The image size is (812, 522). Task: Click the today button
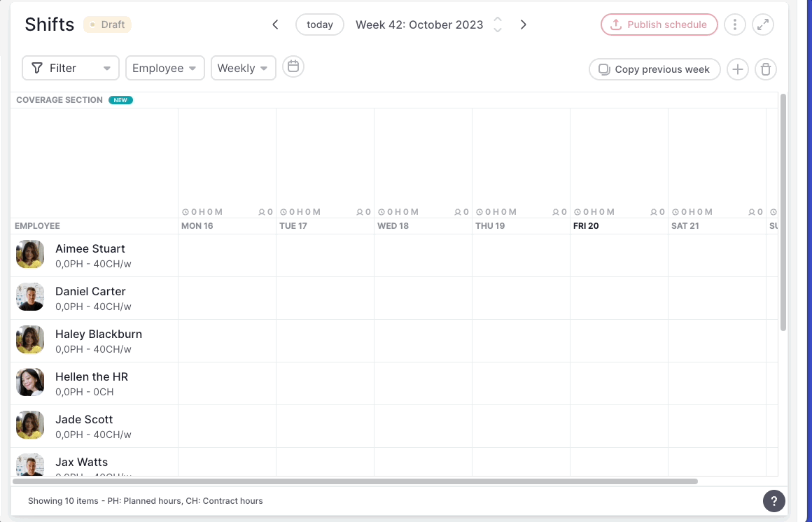pyautogui.click(x=320, y=24)
